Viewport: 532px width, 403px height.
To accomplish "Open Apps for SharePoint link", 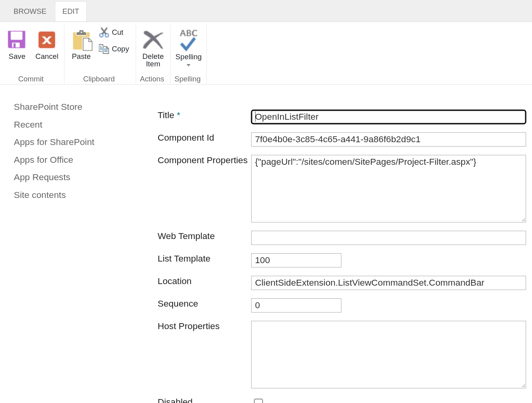I will [x=54, y=142].
